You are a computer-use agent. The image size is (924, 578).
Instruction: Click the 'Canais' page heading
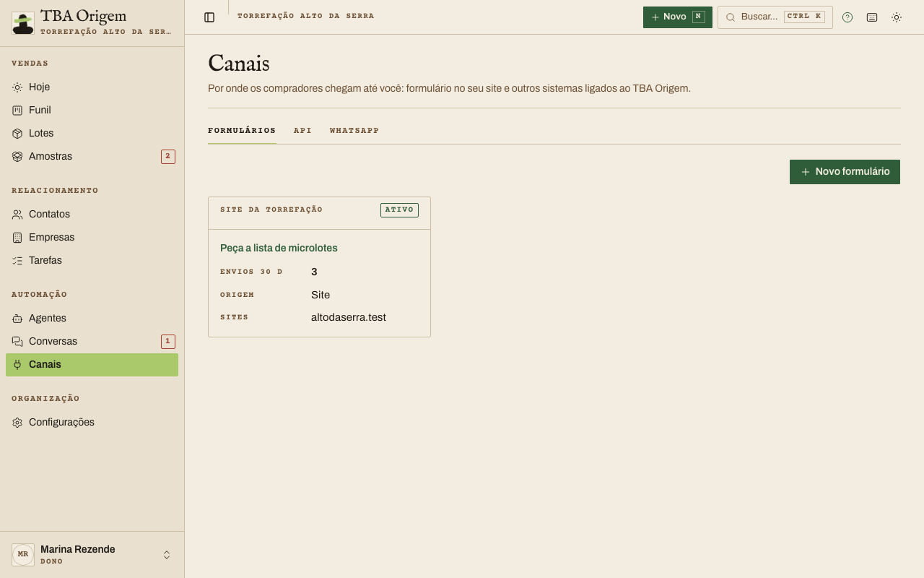(x=239, y=64)
